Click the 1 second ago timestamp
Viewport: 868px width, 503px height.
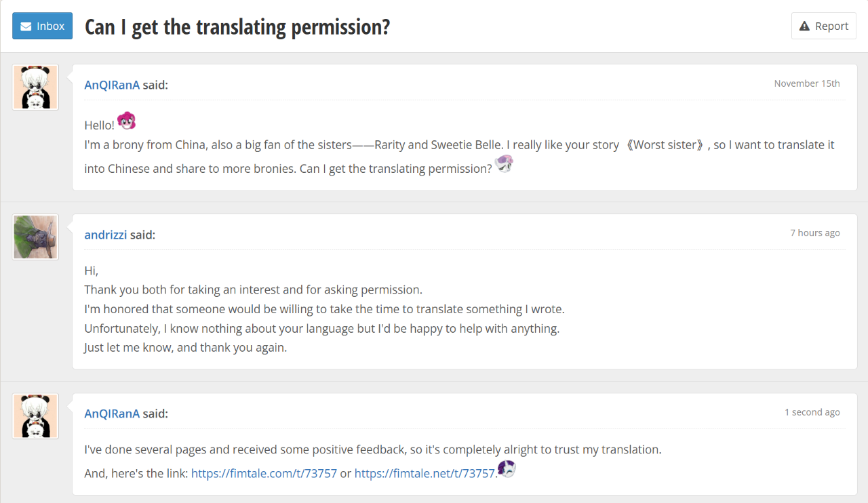(812, 412)
